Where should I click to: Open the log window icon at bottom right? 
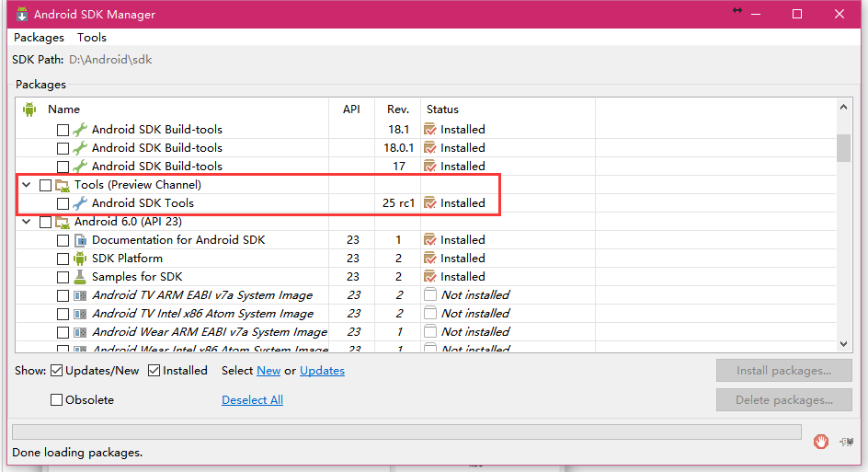pyautogui.click(x=847, y=442)
